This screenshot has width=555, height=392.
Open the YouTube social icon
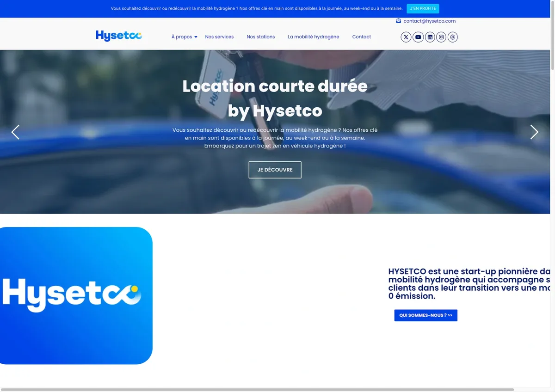[418, 37]
